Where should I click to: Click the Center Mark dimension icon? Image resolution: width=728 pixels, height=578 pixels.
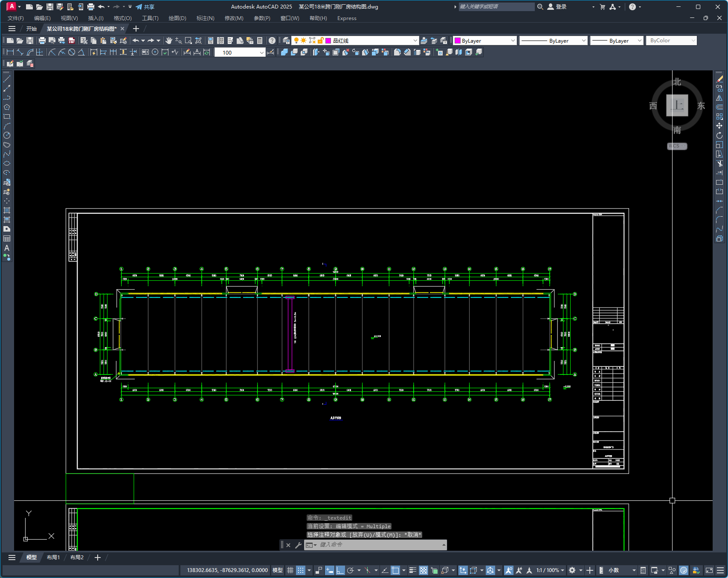pyautogui.click(x=155, y=52)
